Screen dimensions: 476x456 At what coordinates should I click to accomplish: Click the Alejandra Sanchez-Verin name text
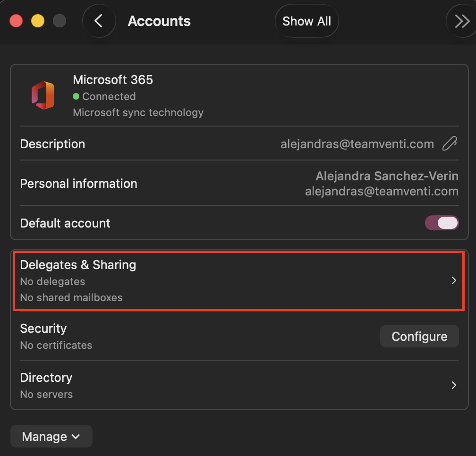click(387, 176)
